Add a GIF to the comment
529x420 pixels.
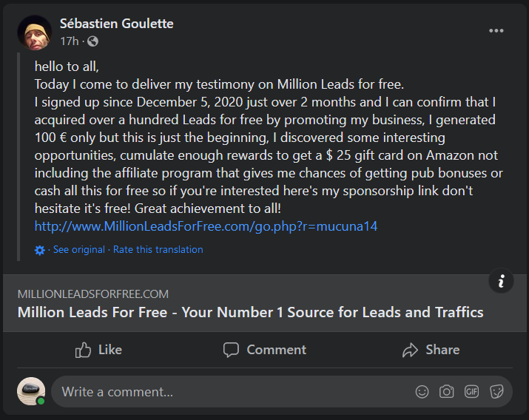pyautogui.click(x=471, y=392)
